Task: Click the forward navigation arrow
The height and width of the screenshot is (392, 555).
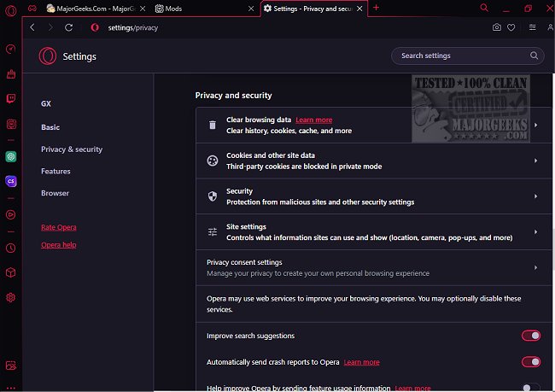Action: (x=50, y=27)
